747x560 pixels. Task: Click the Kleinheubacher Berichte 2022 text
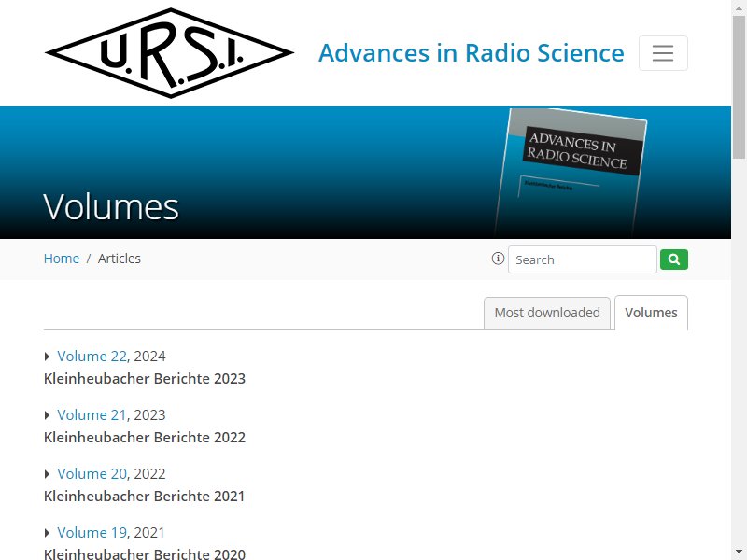pos(145,437)
